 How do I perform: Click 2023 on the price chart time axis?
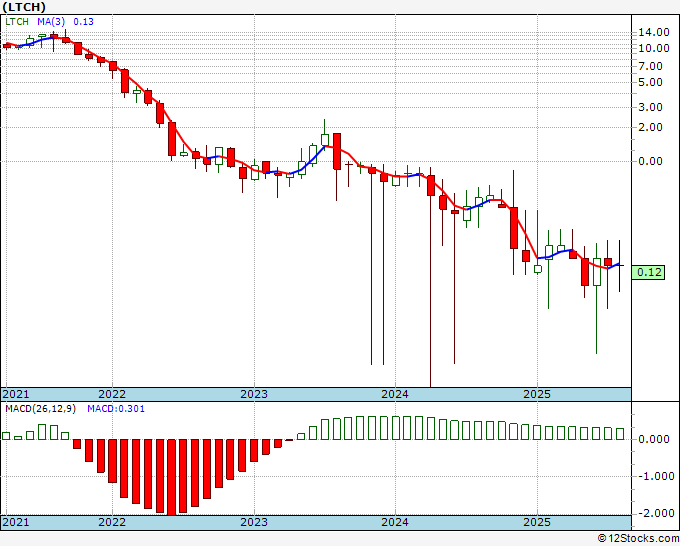click(254, 394)
